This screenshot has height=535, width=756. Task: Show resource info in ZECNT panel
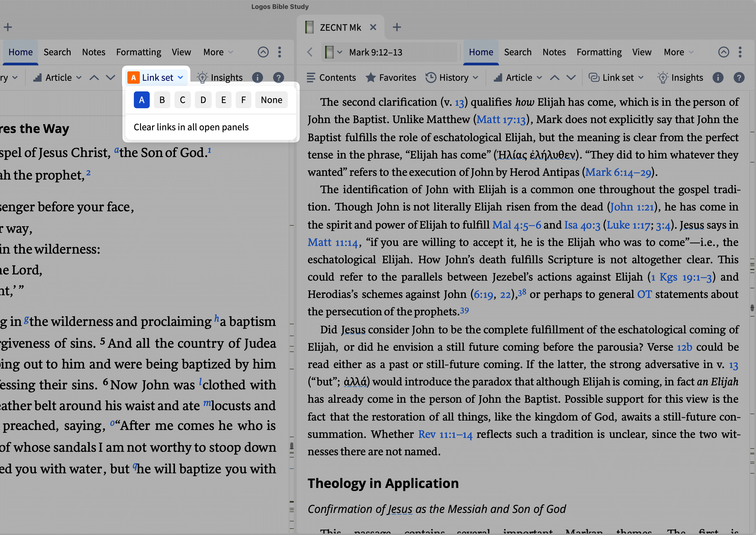click(718, 78)
